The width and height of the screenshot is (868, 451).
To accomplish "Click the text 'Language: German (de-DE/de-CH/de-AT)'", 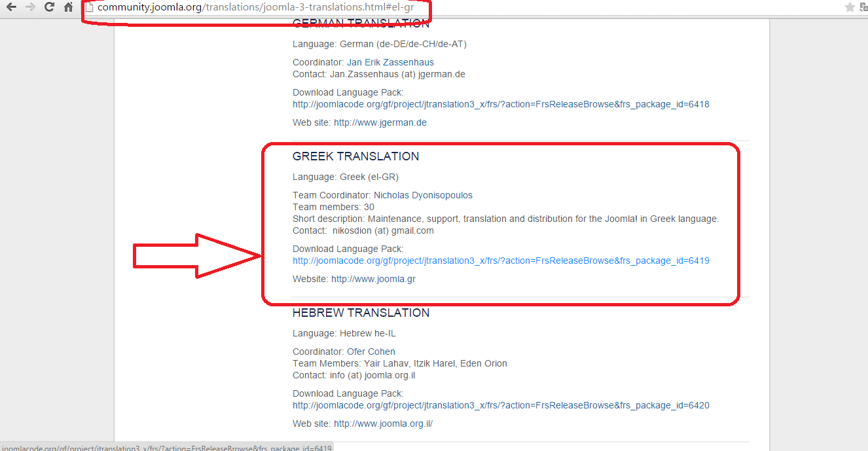I will [x=380, y=45].
